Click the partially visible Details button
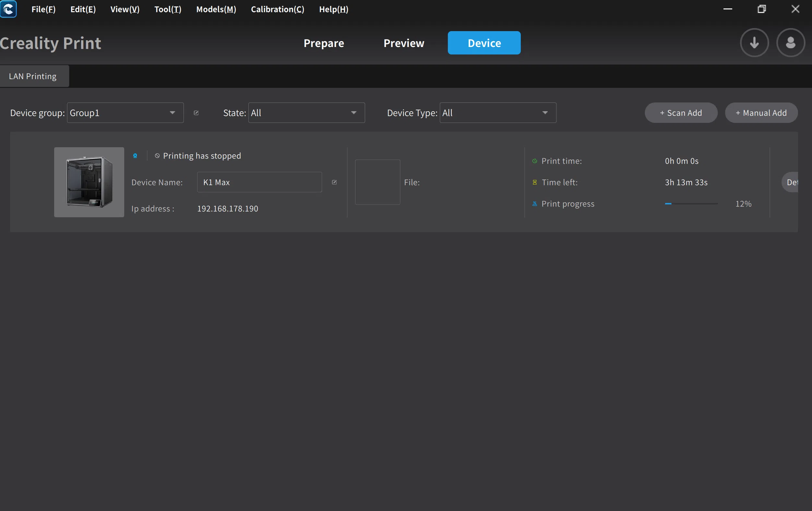The width and height of the screenshot is (812, 511). tap(790, 182)
